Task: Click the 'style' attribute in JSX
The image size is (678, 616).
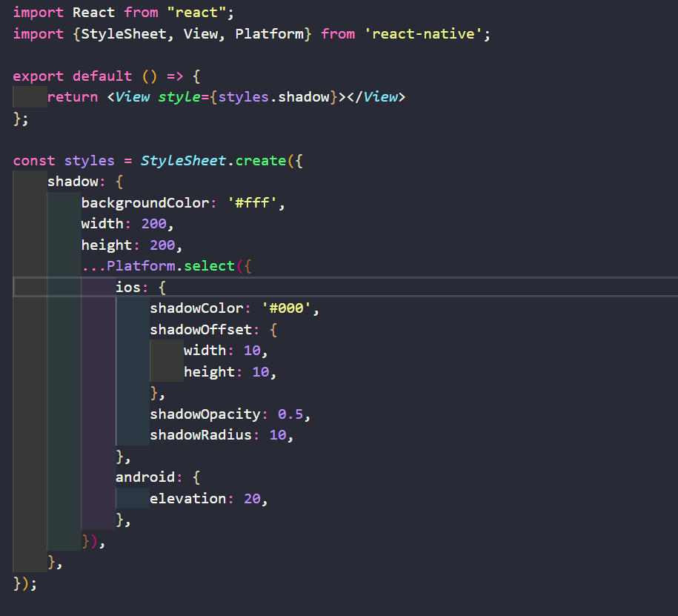Action: 179,97
